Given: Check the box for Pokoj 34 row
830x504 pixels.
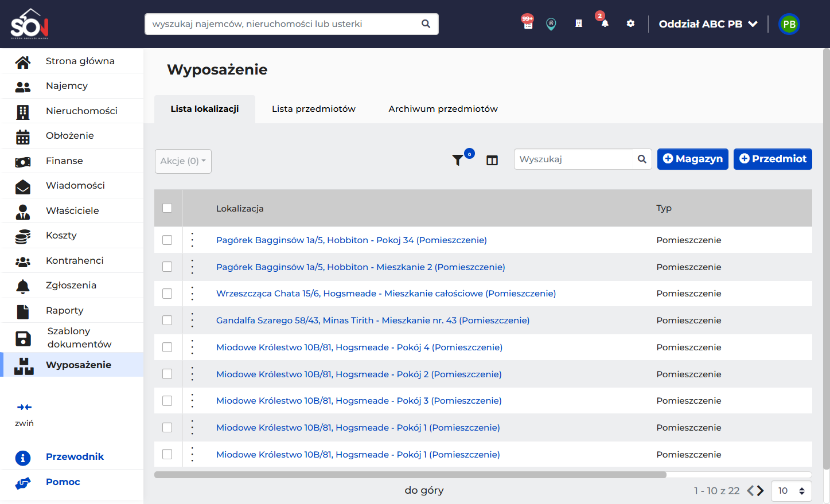Looking at the screenshot, I should pos(167,240).
